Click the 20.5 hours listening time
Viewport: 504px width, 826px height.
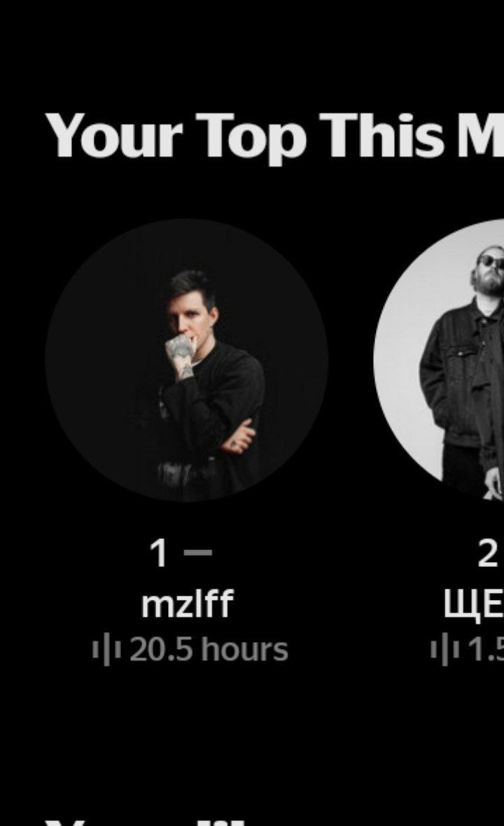point(209,650)
